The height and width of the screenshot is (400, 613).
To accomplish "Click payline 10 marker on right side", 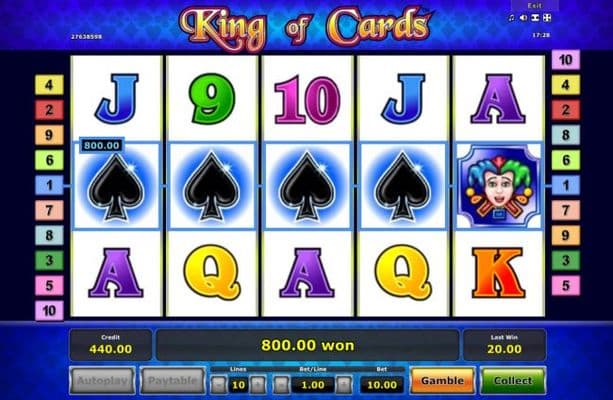I will [x=566, y=60].
